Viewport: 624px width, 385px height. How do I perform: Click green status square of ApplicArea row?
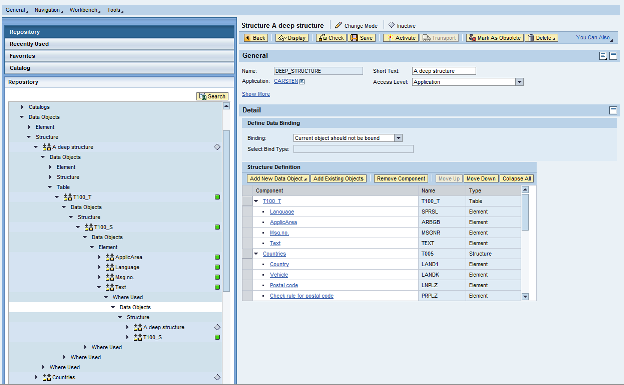(217, 257)
